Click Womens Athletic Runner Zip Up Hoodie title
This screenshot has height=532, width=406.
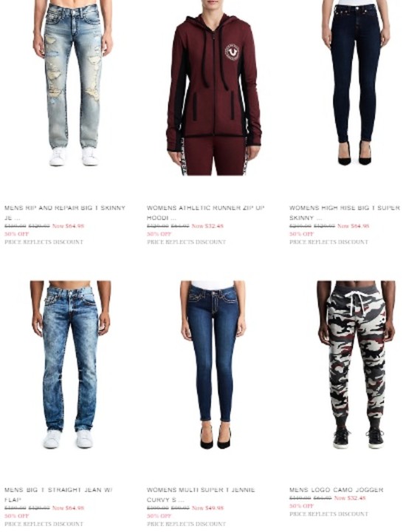tap(206, 212)
